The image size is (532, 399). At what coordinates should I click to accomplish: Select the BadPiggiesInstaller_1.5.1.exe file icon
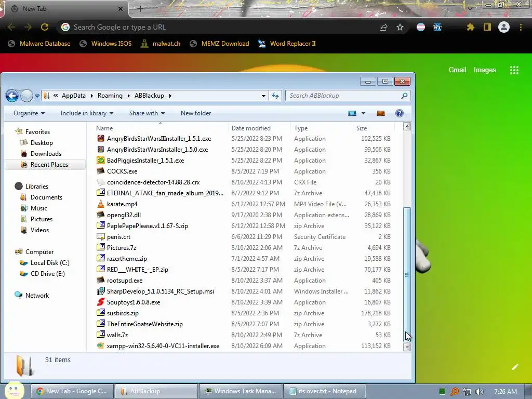(101, 160)
